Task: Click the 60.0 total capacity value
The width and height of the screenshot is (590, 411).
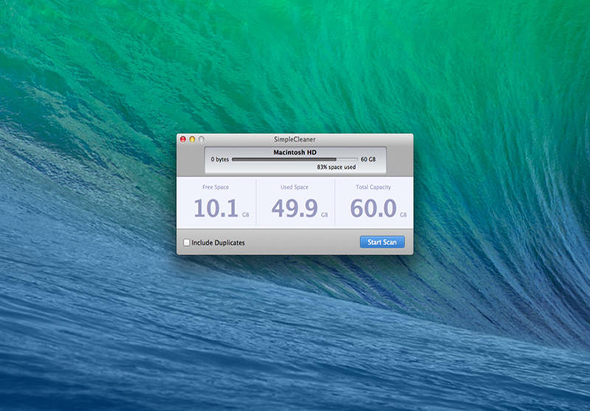Action: tap(373, 209)
